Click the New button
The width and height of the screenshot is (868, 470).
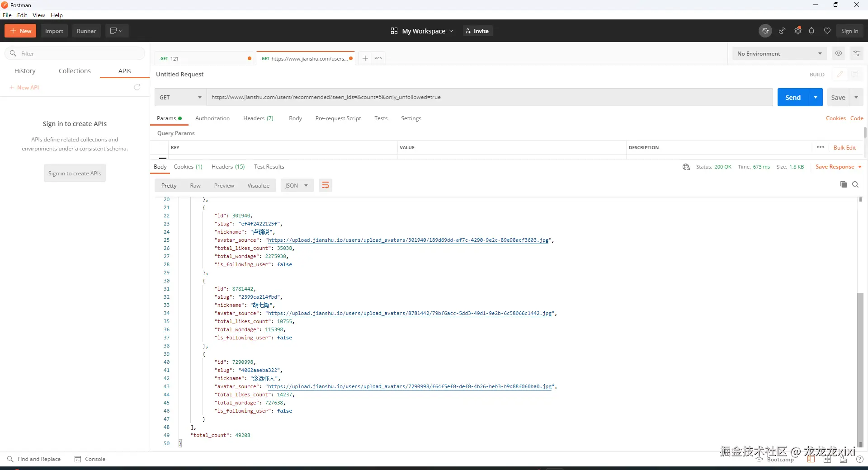tap(20, 31)
